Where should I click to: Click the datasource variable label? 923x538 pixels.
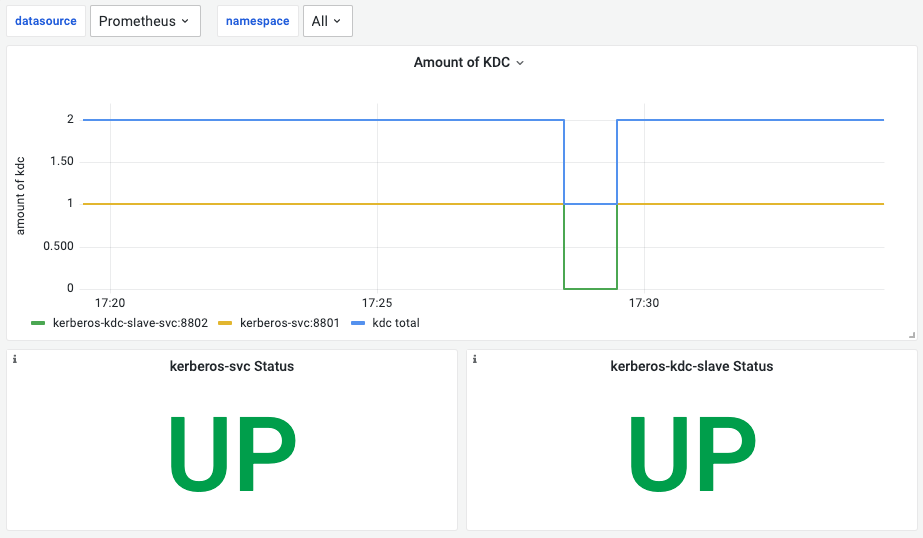click(x=46, y=21)
